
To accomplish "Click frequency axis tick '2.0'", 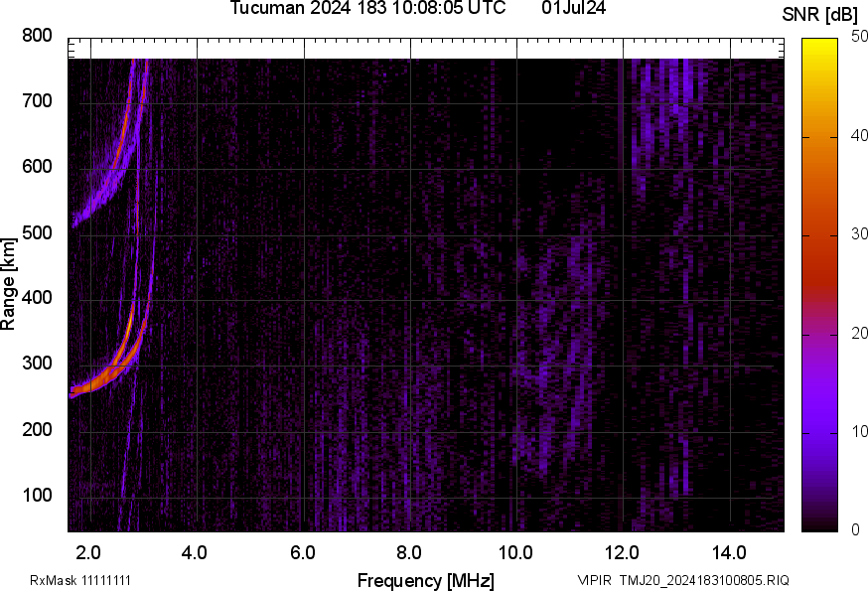I will 88,552.
